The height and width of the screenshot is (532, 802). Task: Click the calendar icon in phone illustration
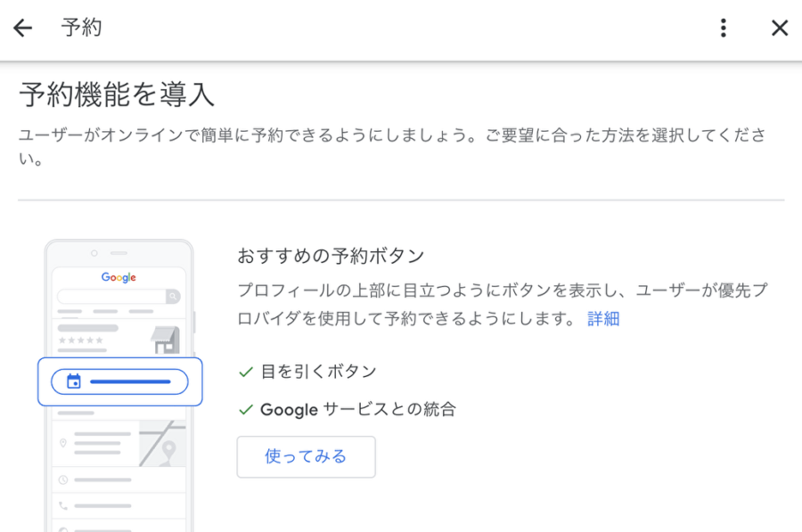click(x=74, y=381)
